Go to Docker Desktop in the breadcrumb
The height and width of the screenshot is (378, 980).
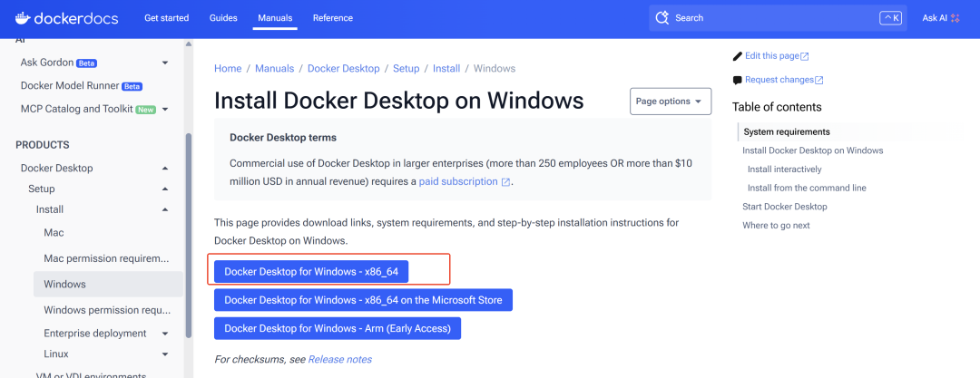[344, 69]
